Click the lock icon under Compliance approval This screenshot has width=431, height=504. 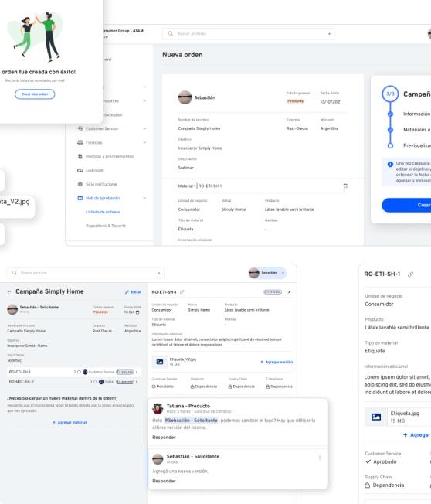pos(268,387)
